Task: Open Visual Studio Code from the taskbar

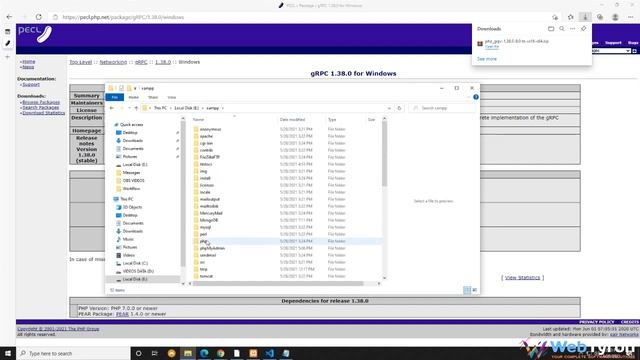Action: tap(269, 353)
